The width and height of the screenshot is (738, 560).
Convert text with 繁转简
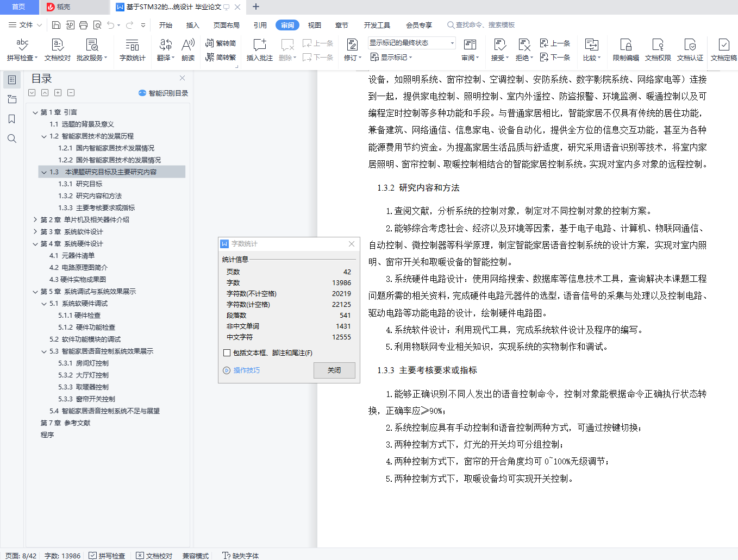click(221, 43)
